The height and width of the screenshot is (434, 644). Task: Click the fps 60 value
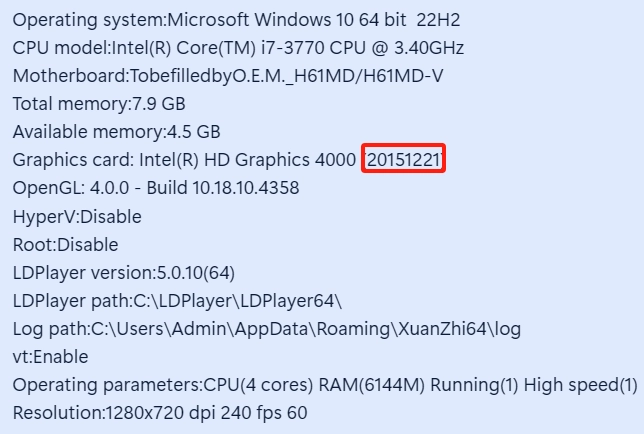pyautogui.click(x=281, y=413)
